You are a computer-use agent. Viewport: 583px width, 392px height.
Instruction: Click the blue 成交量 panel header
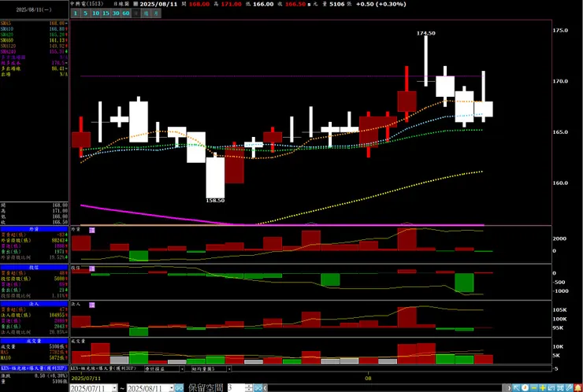coord(34,341)
